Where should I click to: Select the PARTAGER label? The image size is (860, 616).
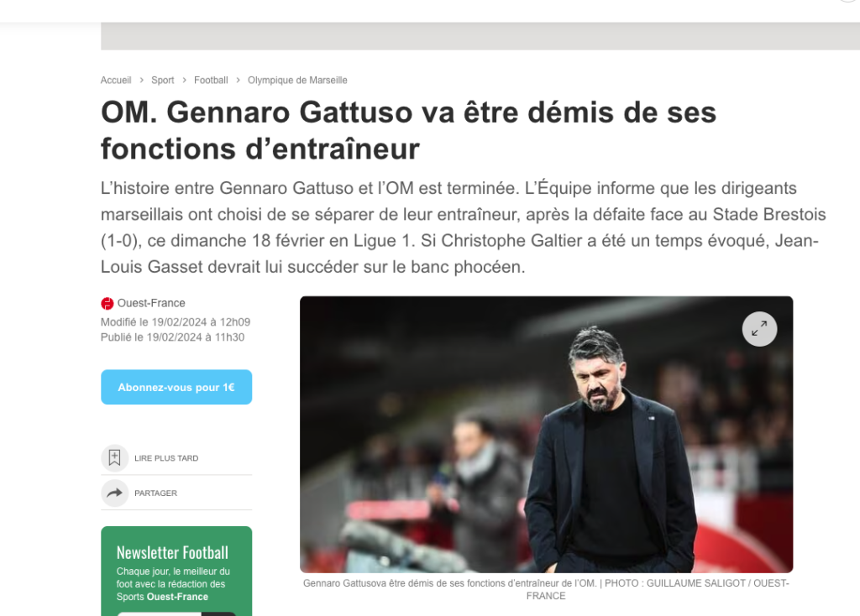[x=155, y=493]
